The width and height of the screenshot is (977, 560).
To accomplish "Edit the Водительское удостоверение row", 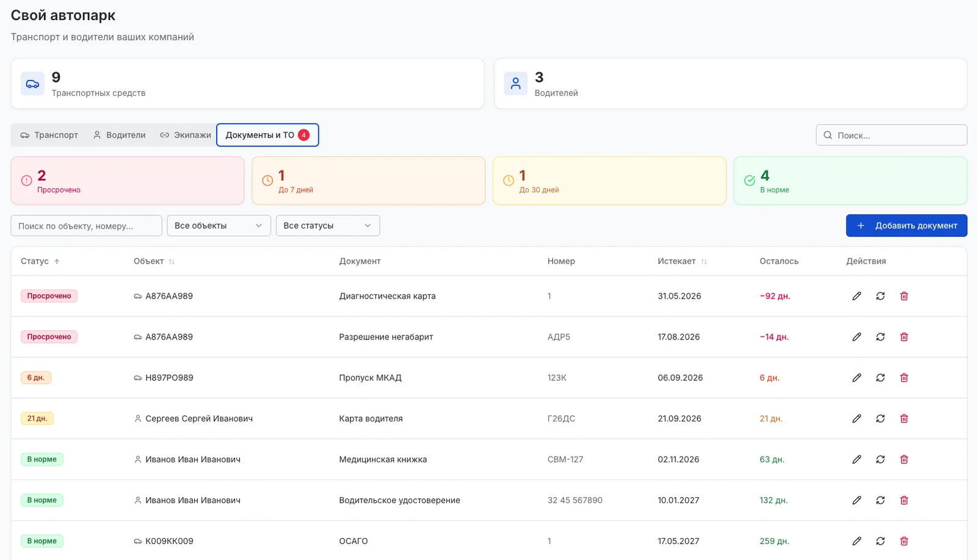I will 857,501.
